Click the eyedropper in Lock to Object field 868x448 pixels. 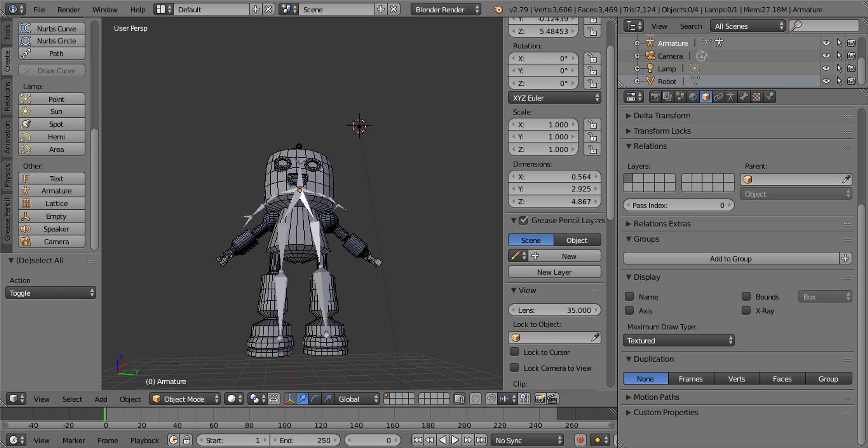click(x=595, y=337)
